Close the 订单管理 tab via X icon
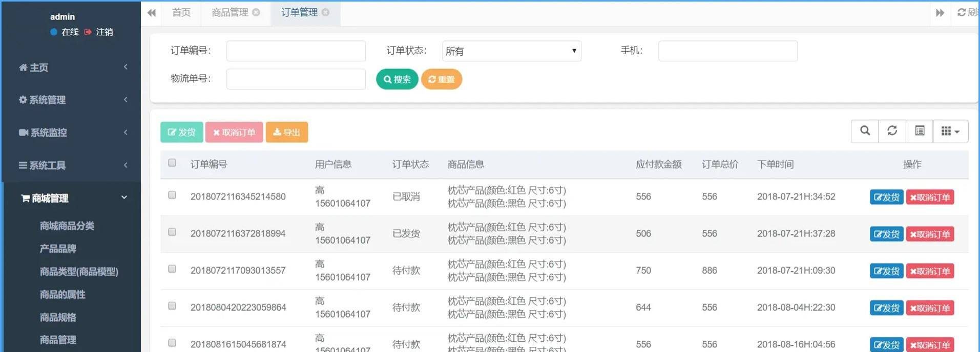Screen dimensions: 980x352 (x=325, y=12)
